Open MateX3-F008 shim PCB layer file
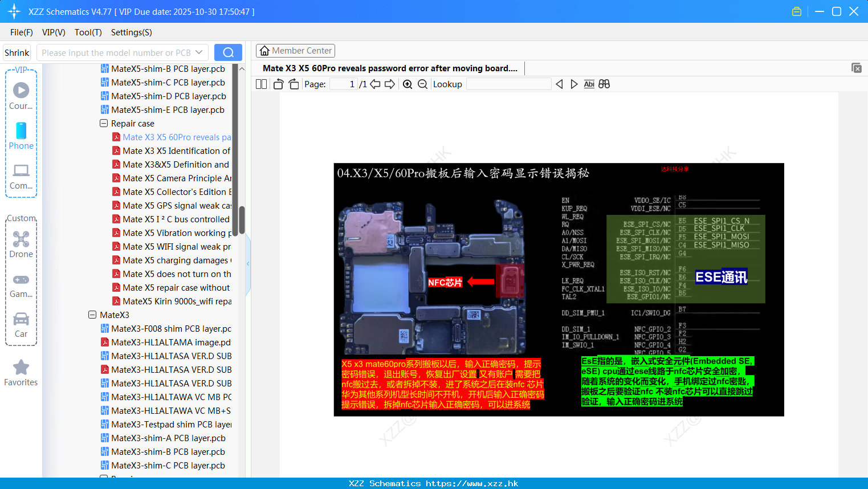 point(166,328)
